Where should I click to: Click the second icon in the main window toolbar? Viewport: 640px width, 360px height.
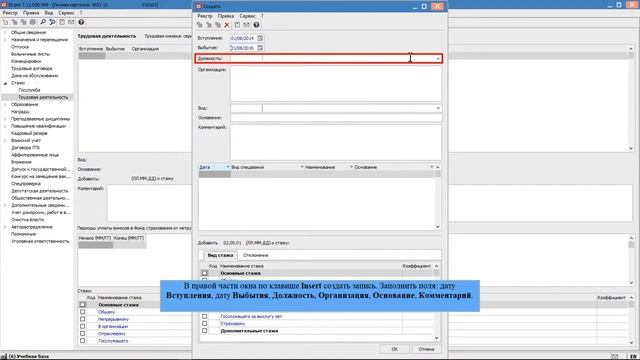(x=14, y=22)
